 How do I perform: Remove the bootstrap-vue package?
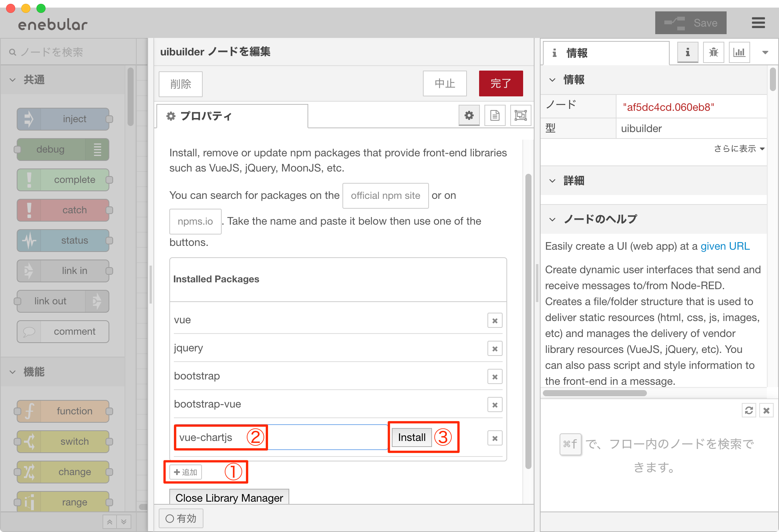(x=495, y=405)
